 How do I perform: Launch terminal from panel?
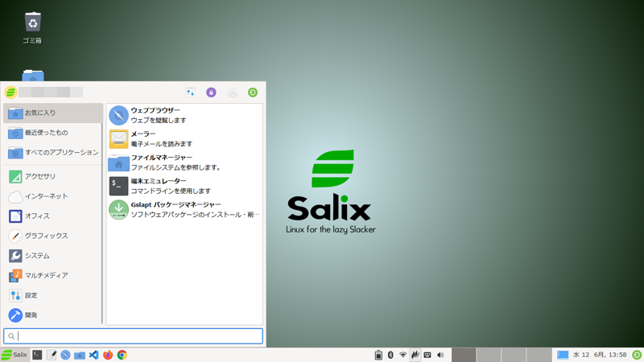(x=37, y=355)
